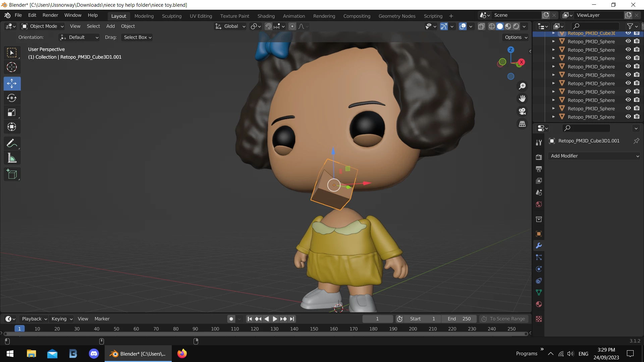Open Material properties tab icon
Image resolution: width=644 pixels, height=362 pixels.
coord(539,304)
